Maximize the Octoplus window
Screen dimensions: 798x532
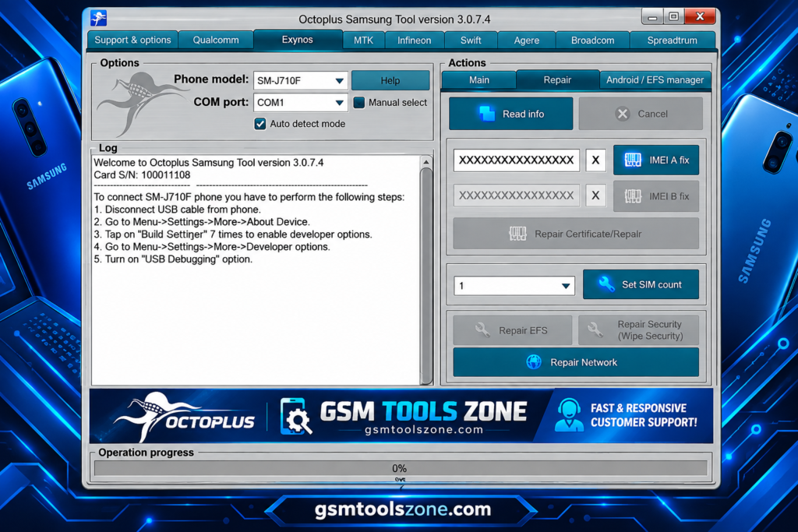[674, 17]
